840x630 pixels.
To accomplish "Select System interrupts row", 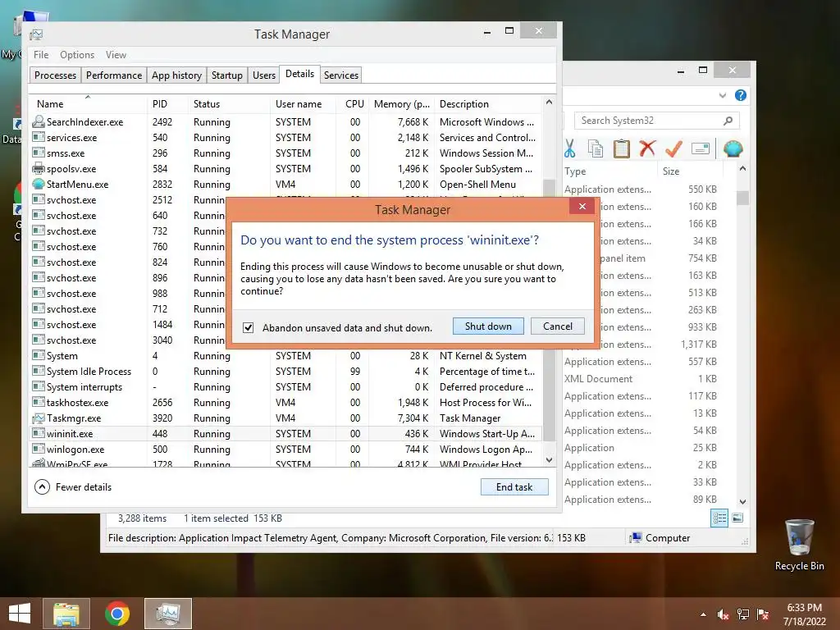I will coord(286,387).
